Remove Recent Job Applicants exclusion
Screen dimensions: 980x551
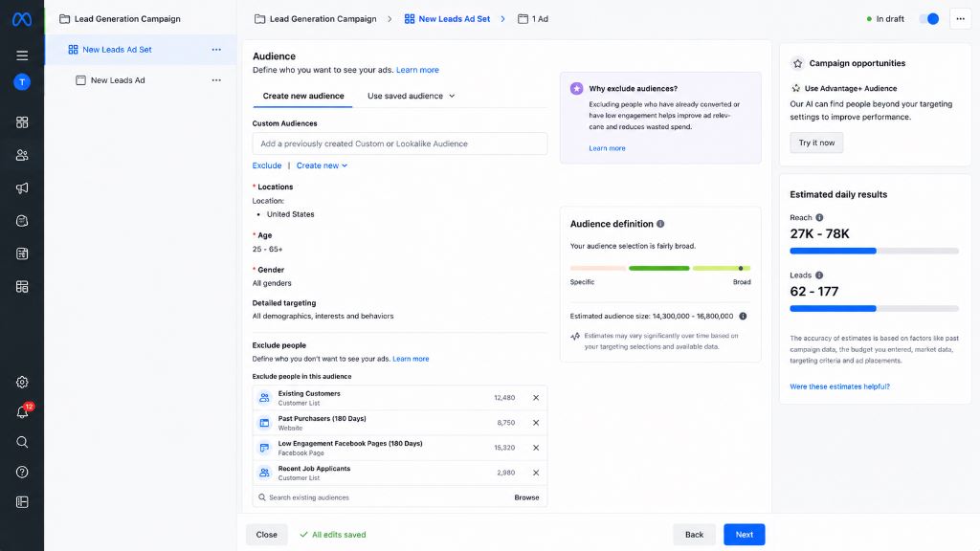[x=536, y=473]
